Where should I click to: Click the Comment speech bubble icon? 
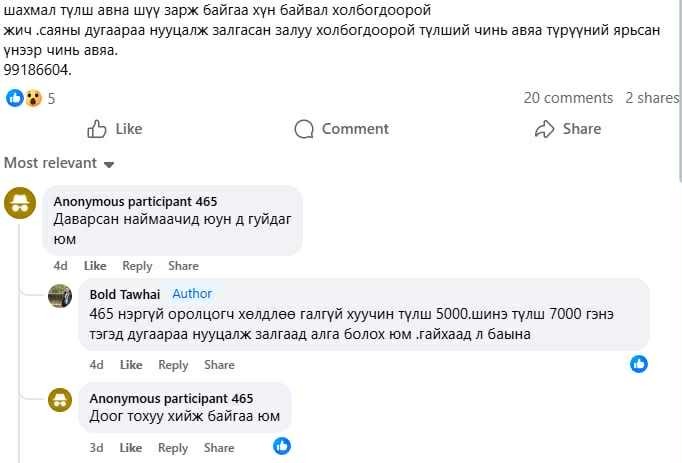tap(305, 129)
